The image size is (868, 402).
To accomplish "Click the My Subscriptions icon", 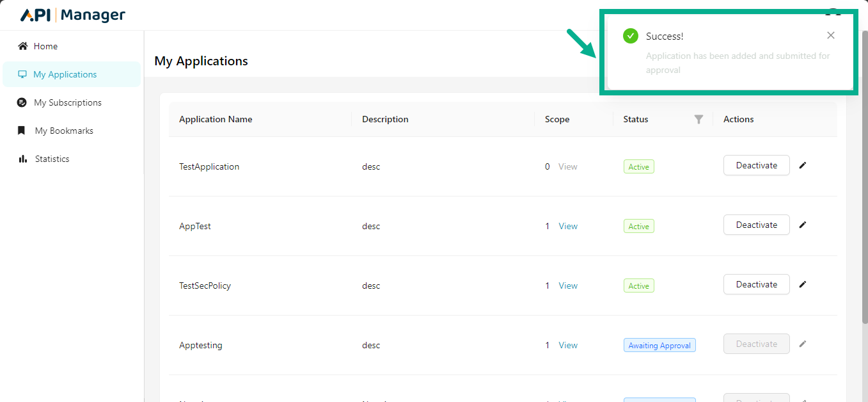I will pyautogui.click(x=22, y=102).
